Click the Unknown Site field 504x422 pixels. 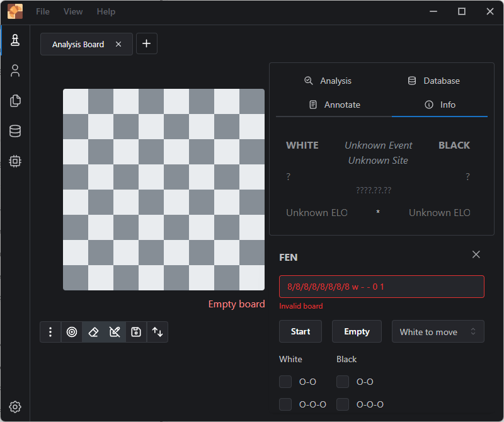[x=379, y=161]
